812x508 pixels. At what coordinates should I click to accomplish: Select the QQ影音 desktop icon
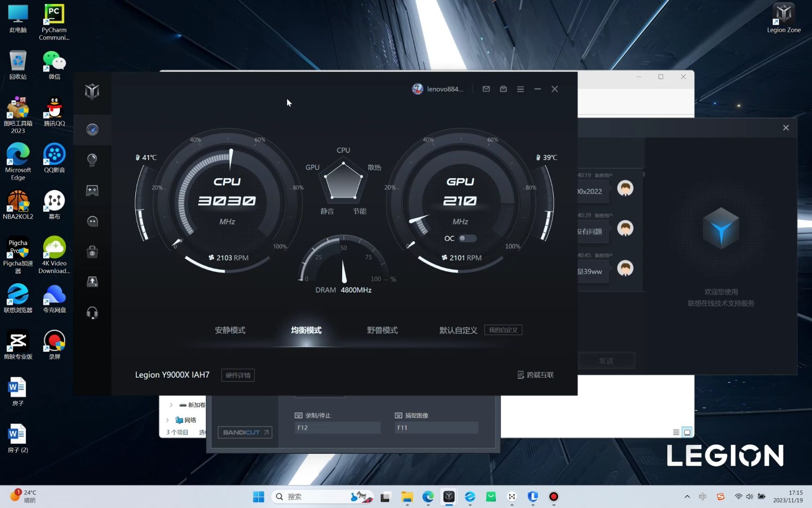click(x=54, y=158)
